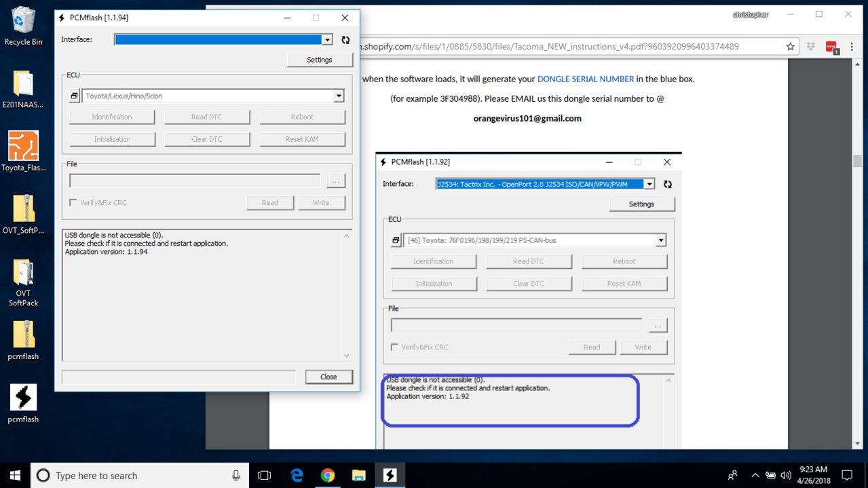Viewport: 868px width, 488px height.
Task: Switch to PCMflash on the taskbar
Action: pos(390,475)
